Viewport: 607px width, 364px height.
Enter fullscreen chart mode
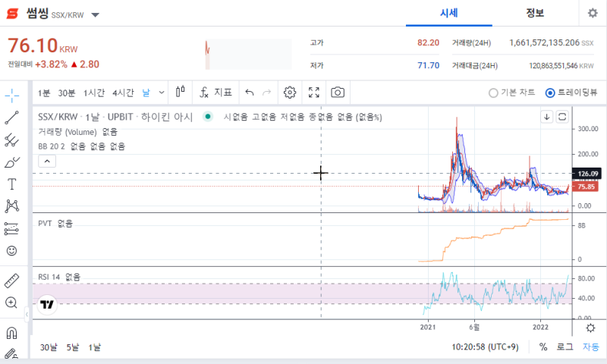(314, 93)
